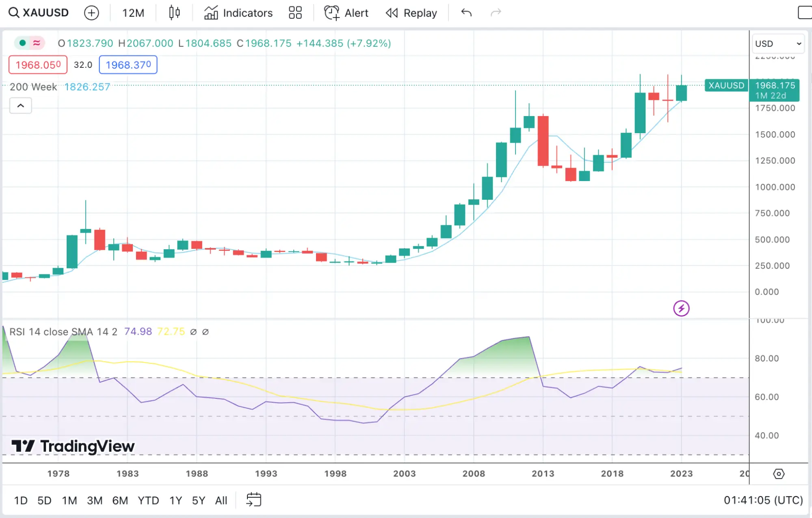Select the YTD time range
This screenshot has height=518, width=812.
tap(148, 501)
